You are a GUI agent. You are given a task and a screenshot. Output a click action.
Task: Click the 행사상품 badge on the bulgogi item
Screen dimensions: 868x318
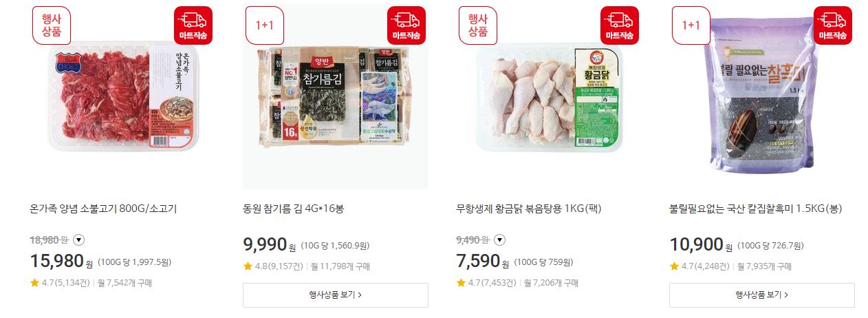52,25
